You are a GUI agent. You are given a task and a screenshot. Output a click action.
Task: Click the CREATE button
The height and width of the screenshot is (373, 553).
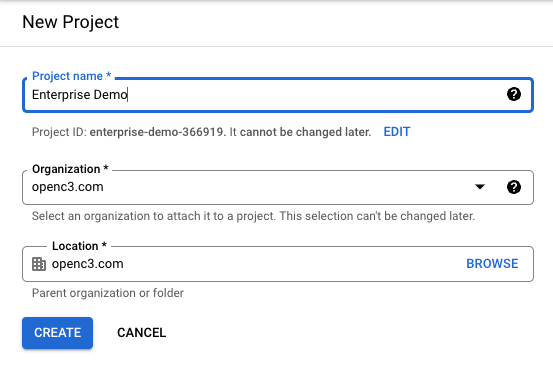pos(57,333)
